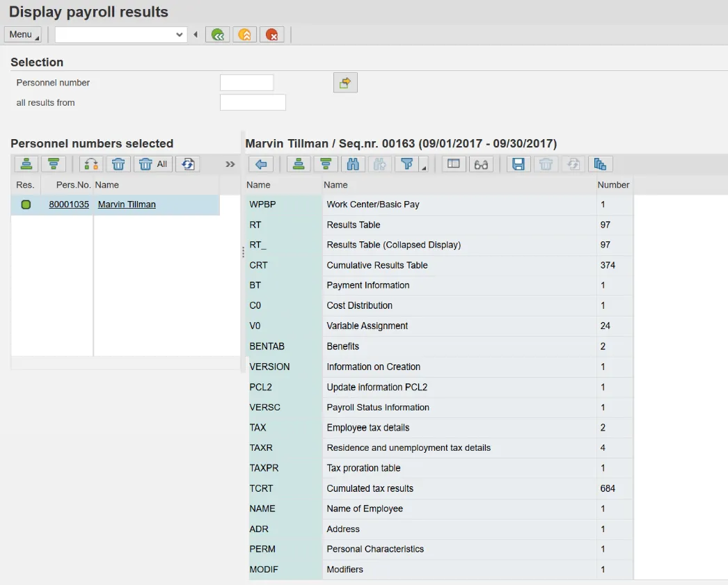The width and height of the screenshot is (728, 585).
Task: Click the layout table icon in results toolbar
Action: click(x=453, y=164)
